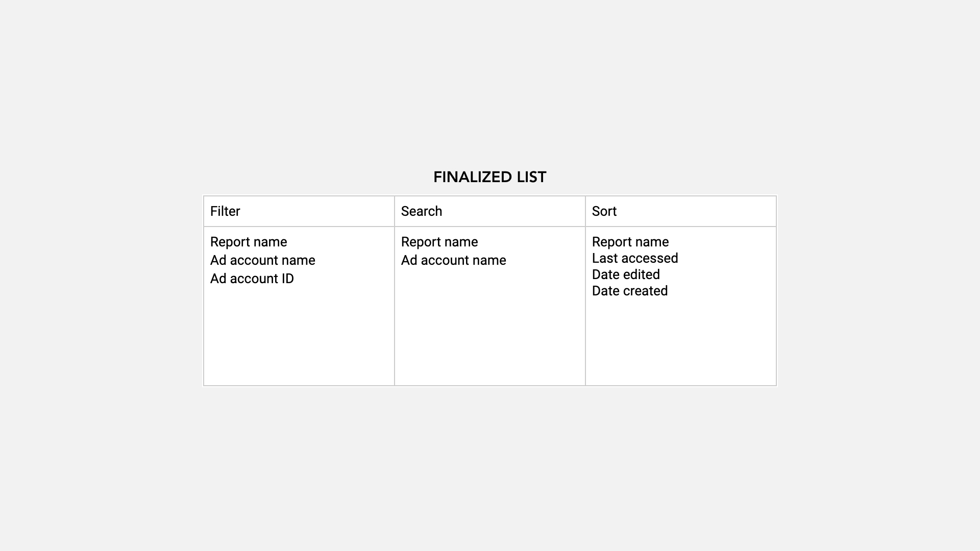
Task: Click the word LIST in the heading
Action: pos(531,177)
